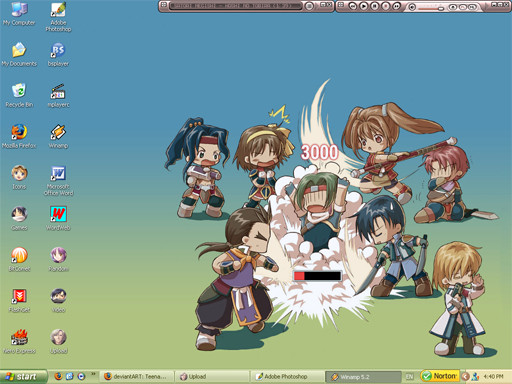This screenshot has height=384, width=512.
Task: Mute Winamp via speaker icon
Action: tap(412, 7)
